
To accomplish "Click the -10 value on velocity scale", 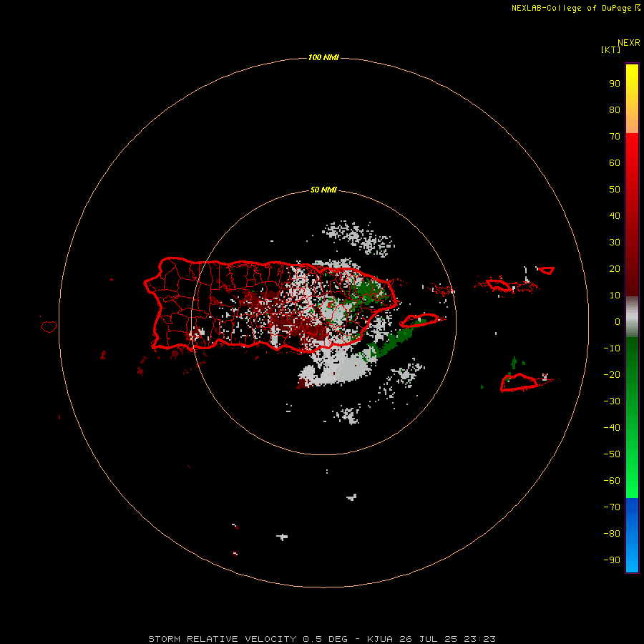I will coord(612,348).
